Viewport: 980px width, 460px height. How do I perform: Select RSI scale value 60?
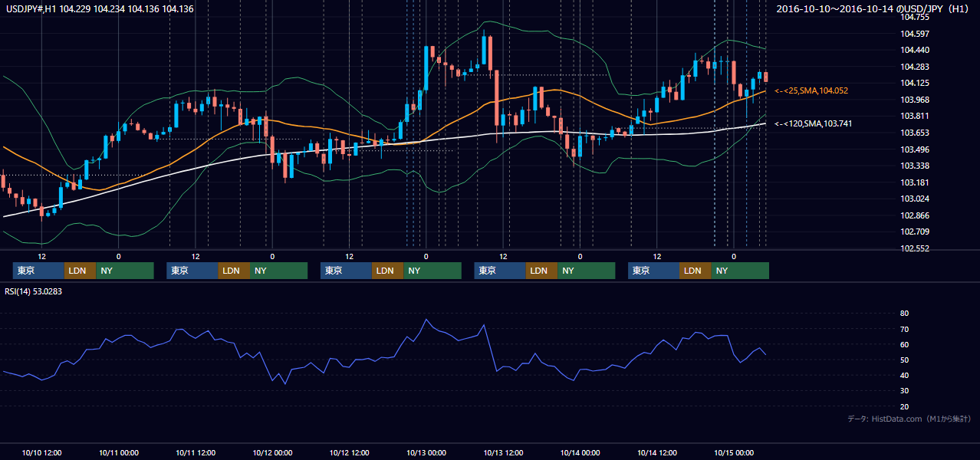coord(905,344)
